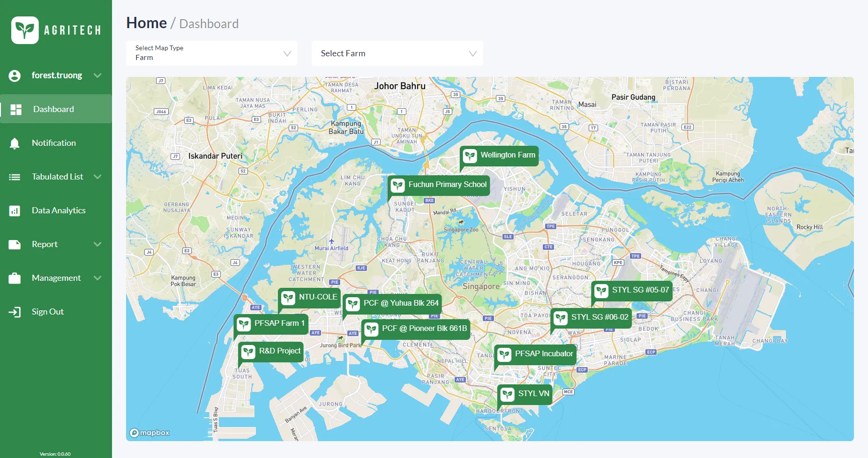The image size is (868, 458).
Task: Go to the Dashboard menu item
Action: 53,109
